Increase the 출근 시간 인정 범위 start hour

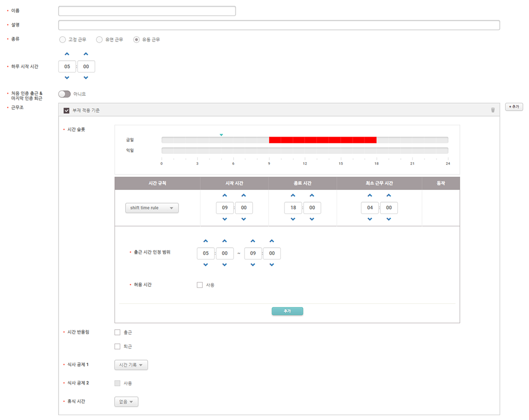pos(205,241)
